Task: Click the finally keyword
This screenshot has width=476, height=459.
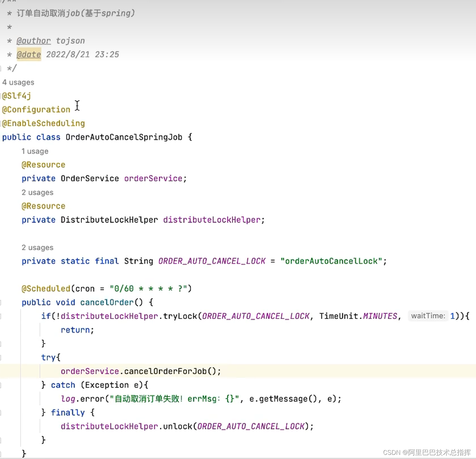Action: coord(68,413)
